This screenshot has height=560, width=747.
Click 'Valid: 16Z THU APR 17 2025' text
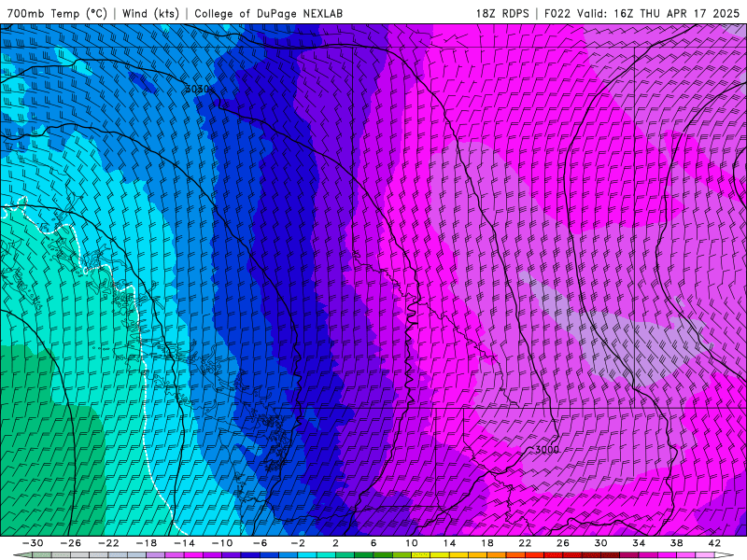pos(658,13)
